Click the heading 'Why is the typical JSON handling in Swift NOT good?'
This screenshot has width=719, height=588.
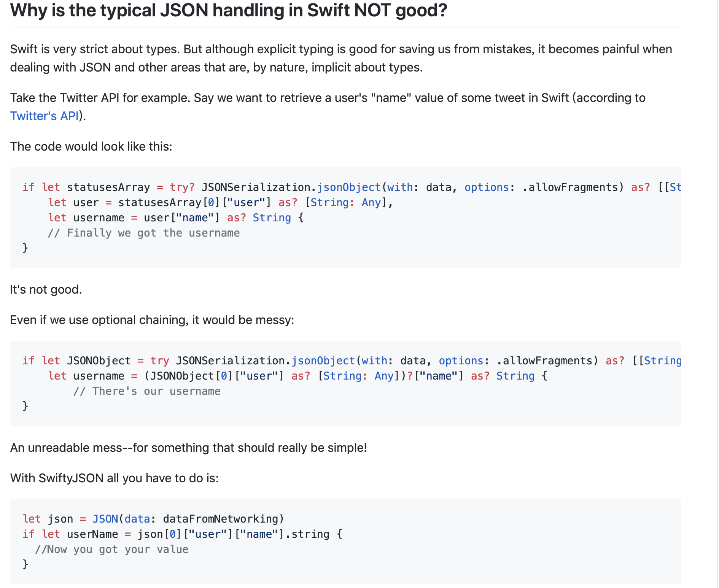(x=229, y=10)
